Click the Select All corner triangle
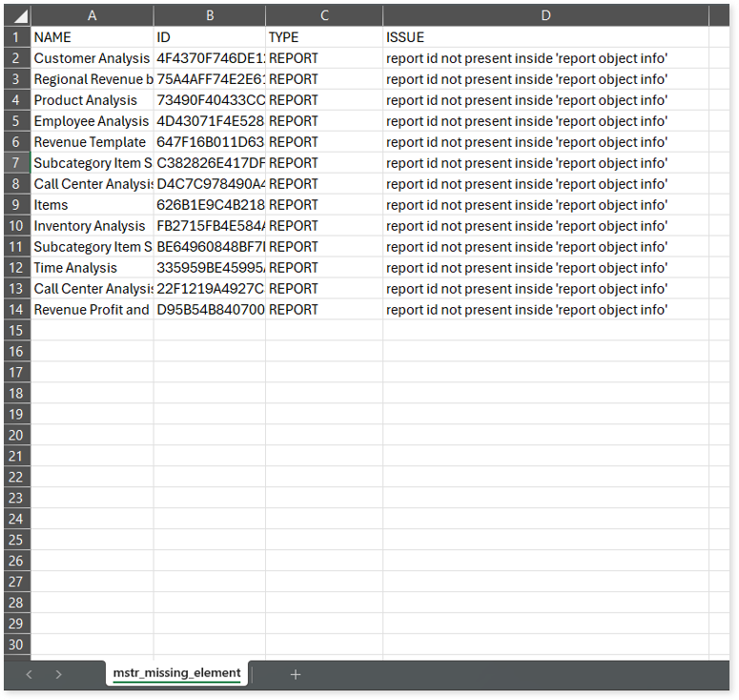This screenshot has width=739, height=700. (x=17, y=16)
